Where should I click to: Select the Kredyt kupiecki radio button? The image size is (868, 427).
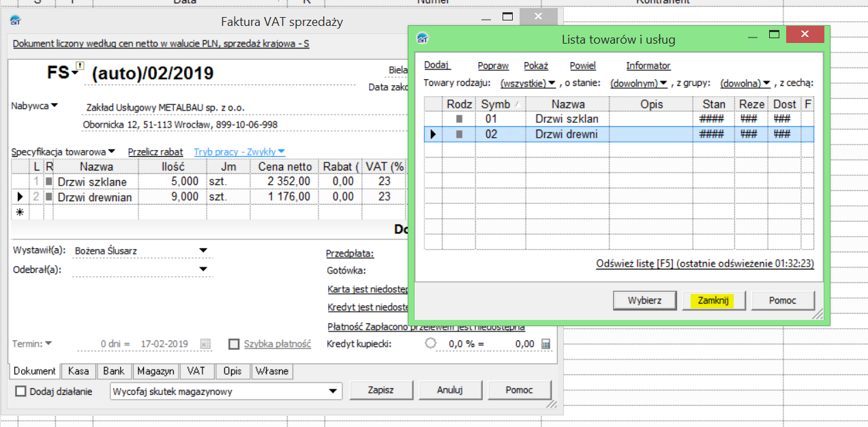click(430, 344)
